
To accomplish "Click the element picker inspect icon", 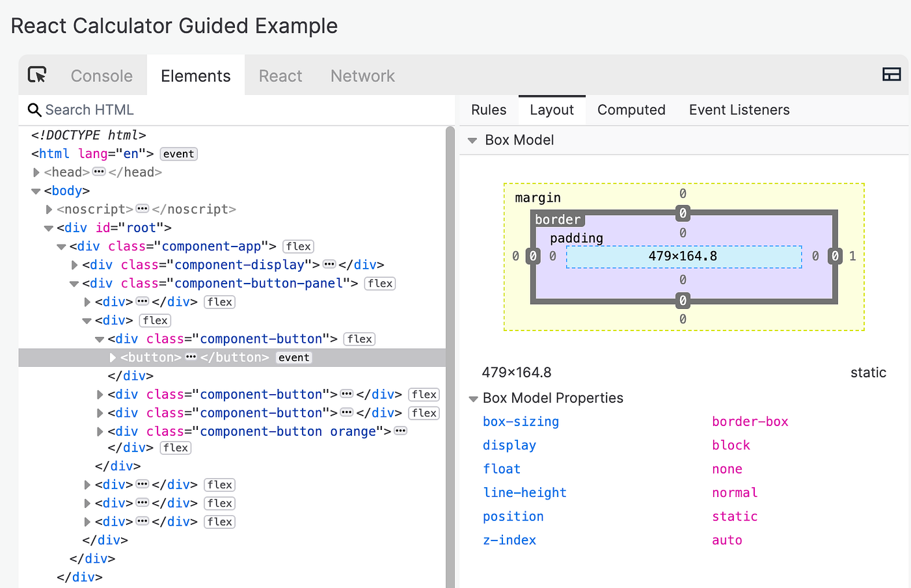I will (x=38, y=75).
